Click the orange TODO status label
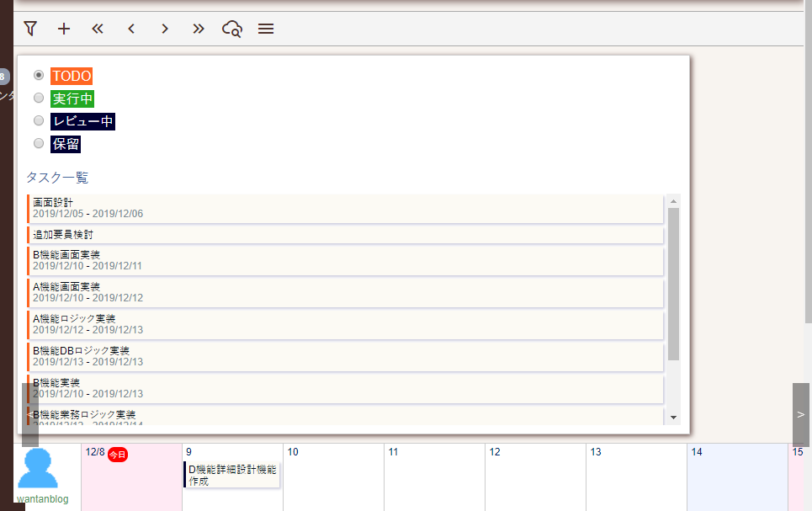Screen dimensions: 812x511 (x=72, y=76)
